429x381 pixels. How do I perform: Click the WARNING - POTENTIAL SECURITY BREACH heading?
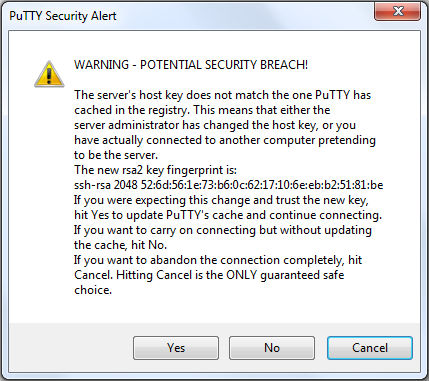pyautogui.click(x=191, y=65)
